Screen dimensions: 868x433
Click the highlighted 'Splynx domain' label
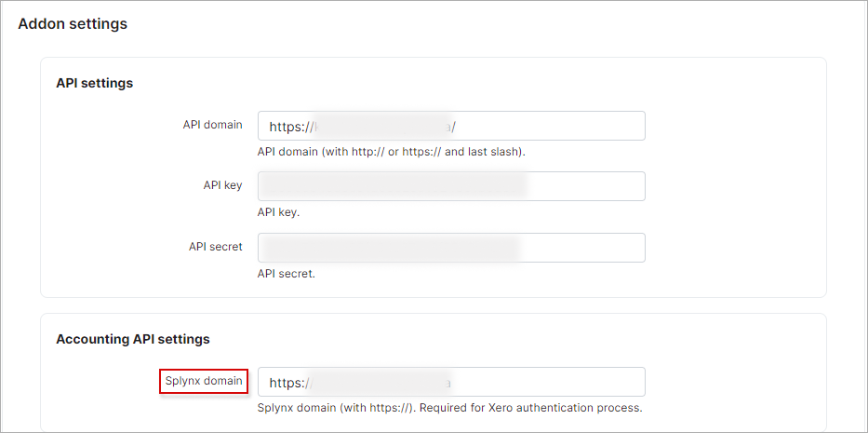click(203, 380)
